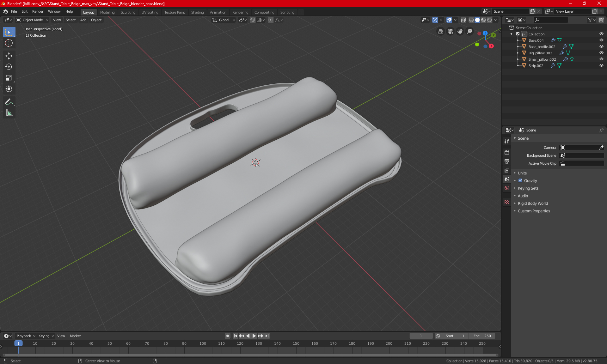
Task: Select the Cursor tool in toolbar
Action: point(9,43)
